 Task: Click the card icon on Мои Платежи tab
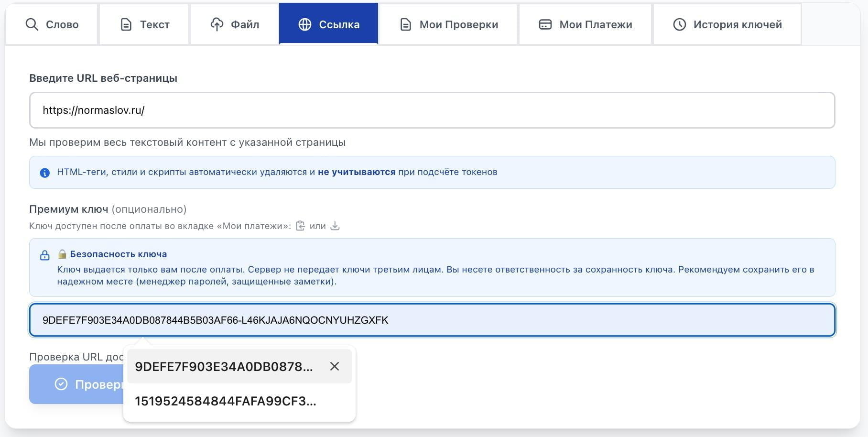544,24
